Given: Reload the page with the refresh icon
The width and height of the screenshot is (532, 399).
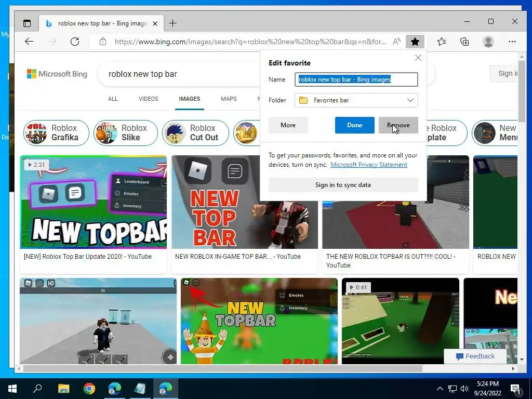Looking at the screenshot, I should pyautogui.click(x=75, y=42).
